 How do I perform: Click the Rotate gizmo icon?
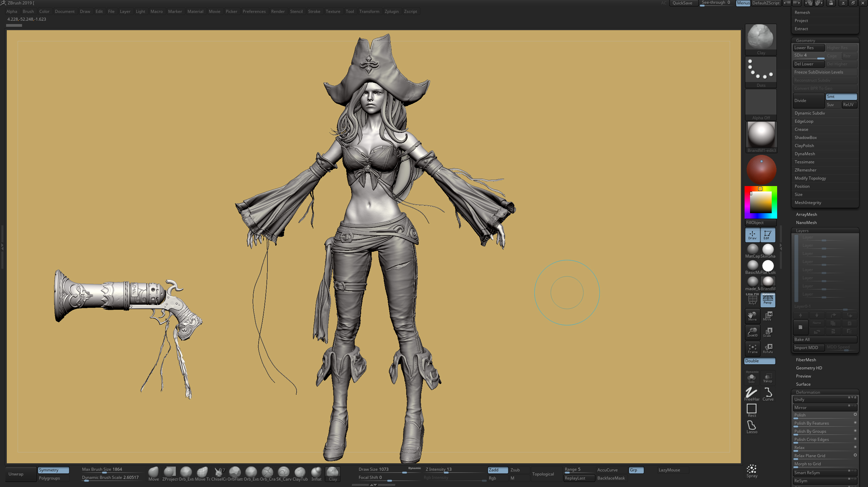click(x=768, y=348)
